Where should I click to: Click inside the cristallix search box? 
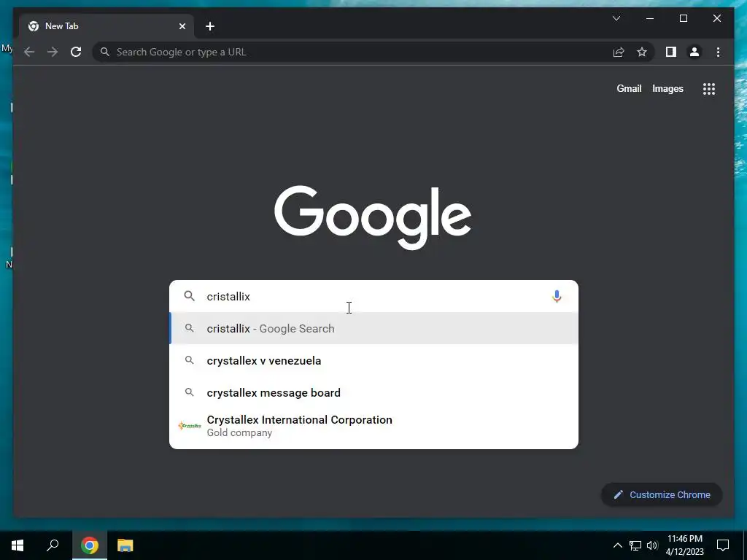(x=374, y=296)
